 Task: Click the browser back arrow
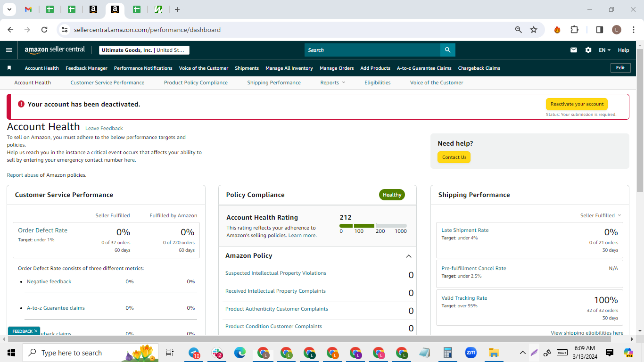tap(10, 30)
